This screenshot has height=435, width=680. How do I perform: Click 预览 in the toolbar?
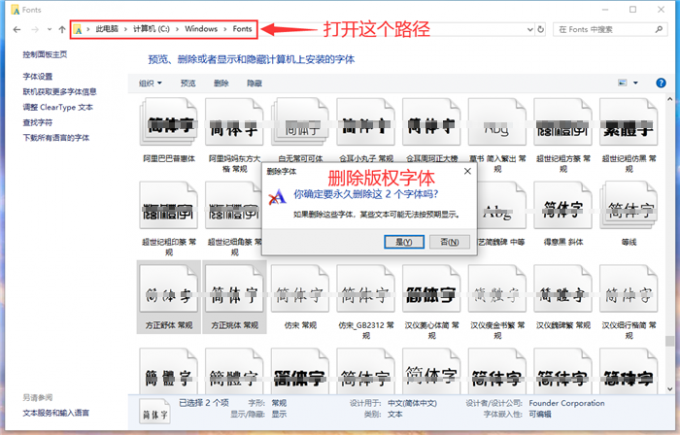[188, 83]
